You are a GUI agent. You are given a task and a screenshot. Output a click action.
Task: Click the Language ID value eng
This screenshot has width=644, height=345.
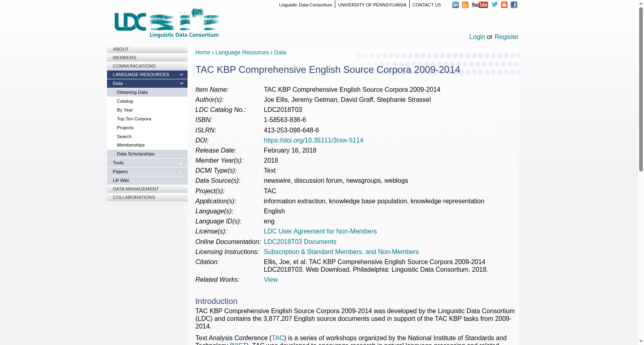pyautogui.click(x=269, y=221)
